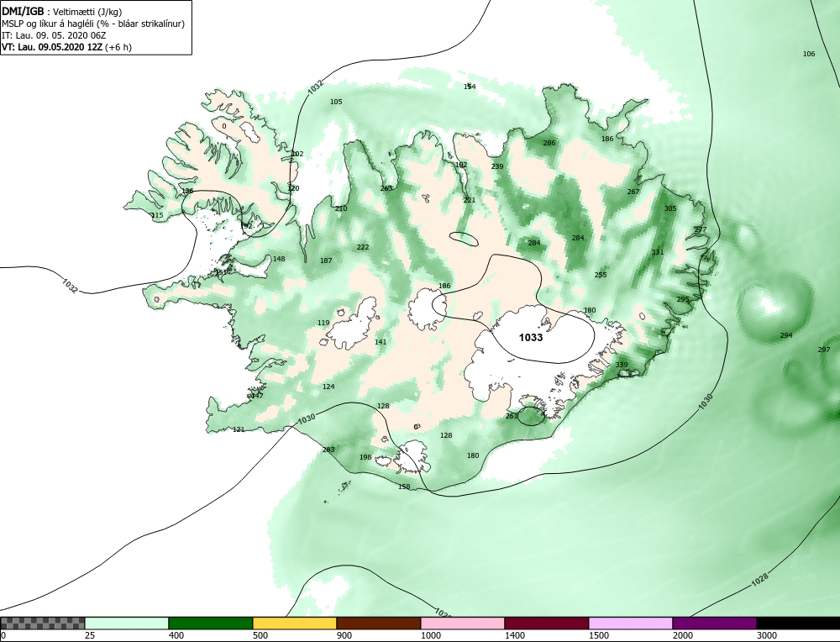Click the 263 map value

(x=386, y=188)
